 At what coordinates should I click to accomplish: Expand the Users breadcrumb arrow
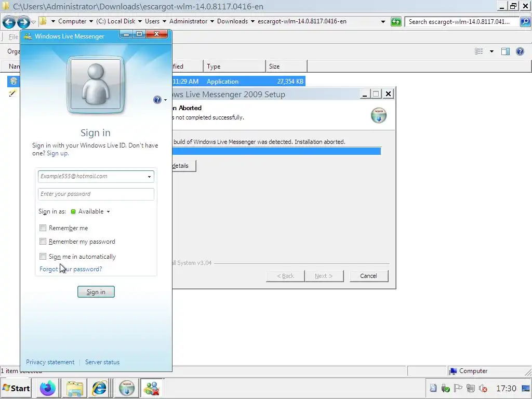pos(164,21)
